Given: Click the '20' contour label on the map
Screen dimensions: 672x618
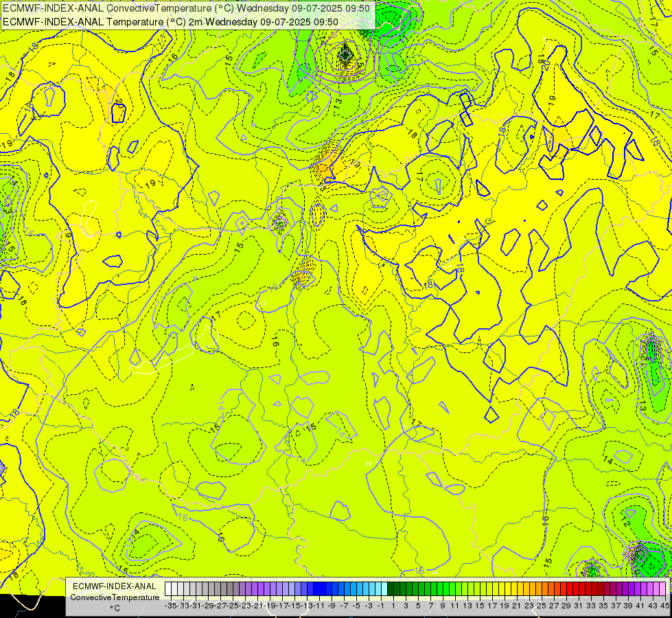Looking at the screenshot, I should (546, 65).
